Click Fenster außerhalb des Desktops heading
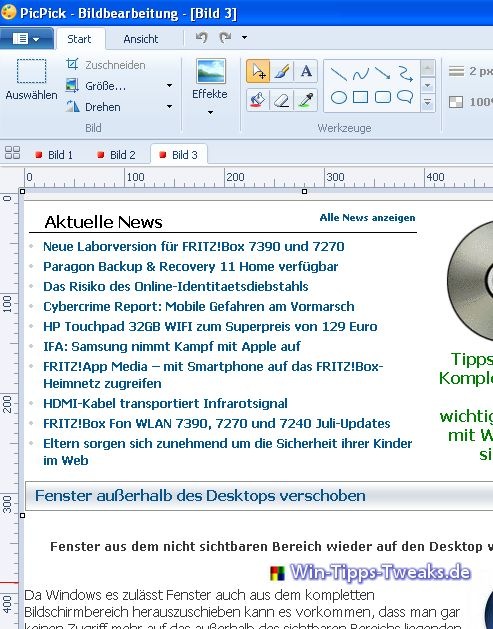Screen dimensions: 493x629 (x=200, y=496)
